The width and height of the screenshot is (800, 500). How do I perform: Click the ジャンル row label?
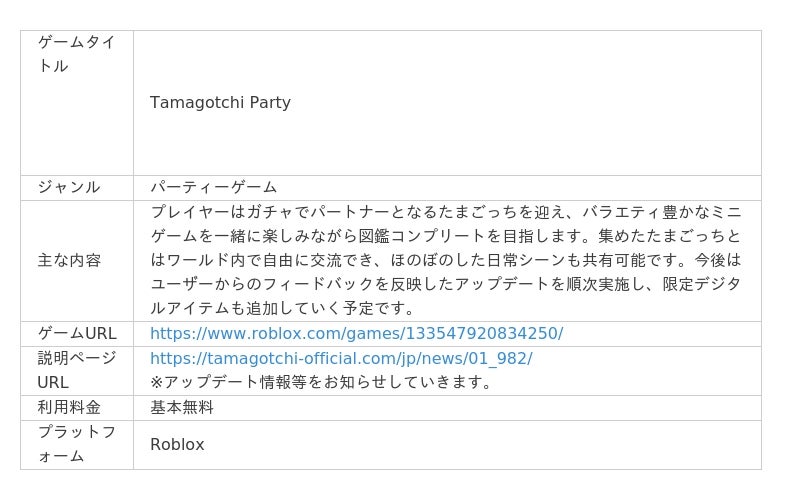point(69,187)
